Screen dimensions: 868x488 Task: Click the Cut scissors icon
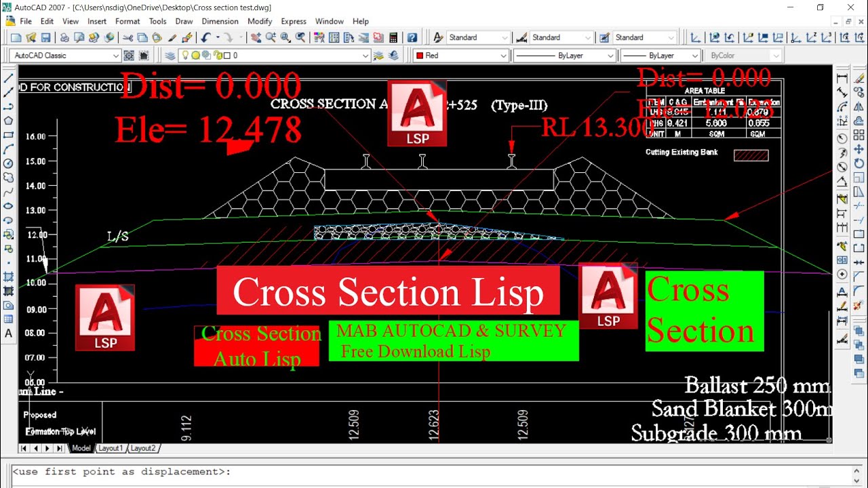pos(128,38)
